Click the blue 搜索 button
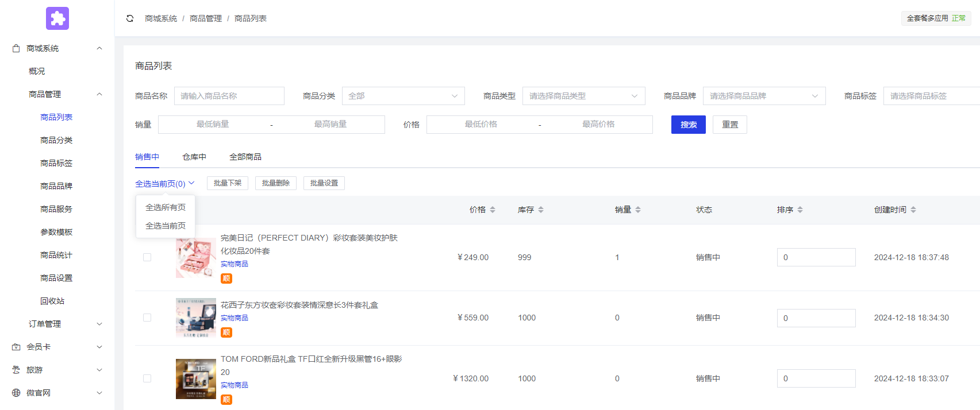 689,125
